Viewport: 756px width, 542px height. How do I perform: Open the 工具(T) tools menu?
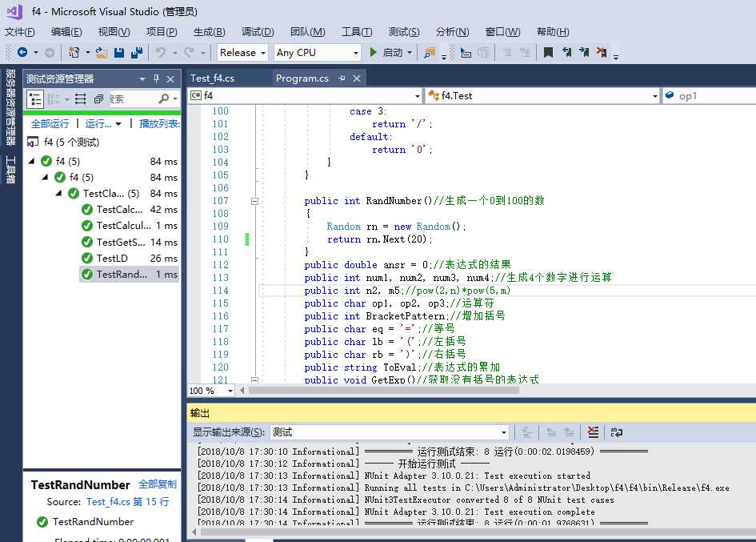pyautogui.click(x=357, y=32)
